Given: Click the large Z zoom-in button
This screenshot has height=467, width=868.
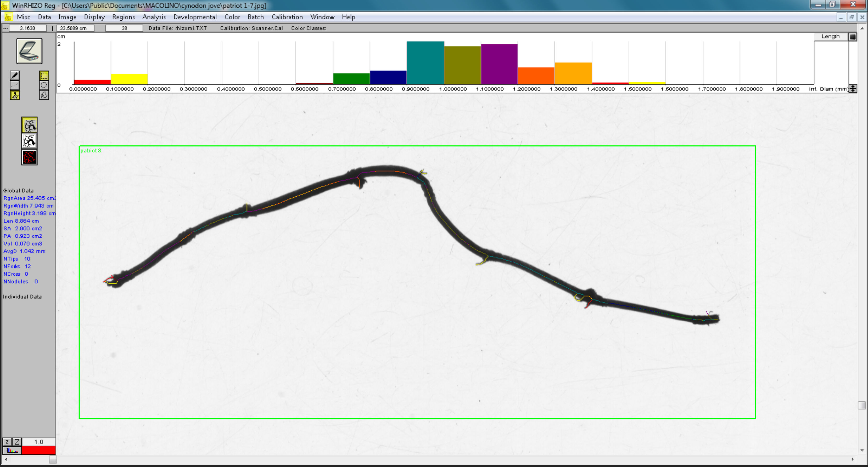Looking at the screenshot, I should 17,442.
